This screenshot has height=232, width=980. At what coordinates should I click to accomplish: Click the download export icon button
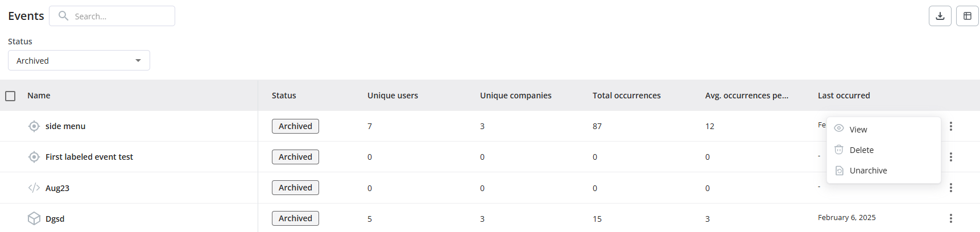click(940, 16)
